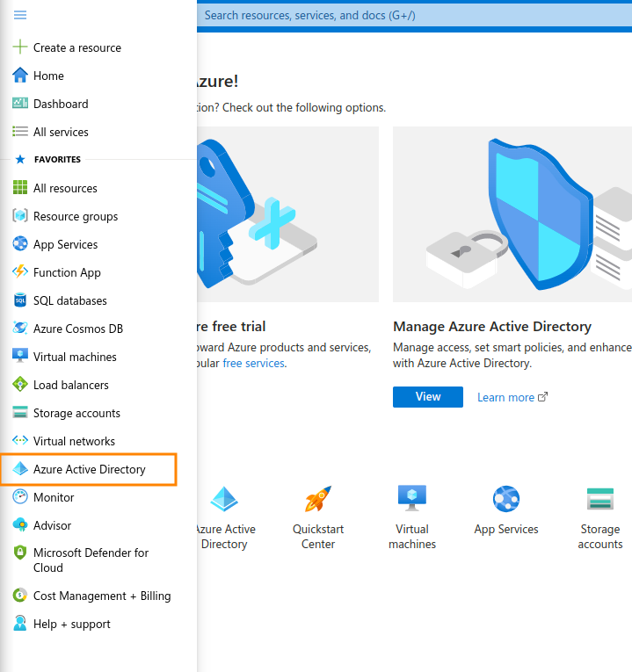Open Dashboard from the left menu
The height and width of the screenshot is (672, 632).
coord(61,104)
